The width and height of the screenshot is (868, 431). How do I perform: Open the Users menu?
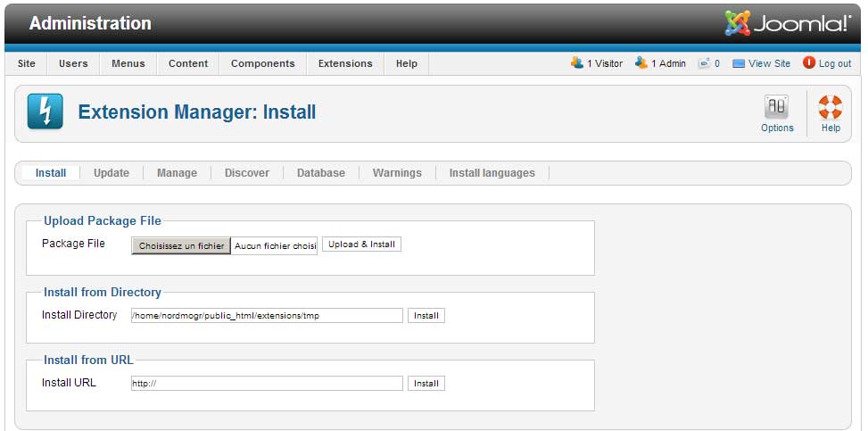point(73,63)
